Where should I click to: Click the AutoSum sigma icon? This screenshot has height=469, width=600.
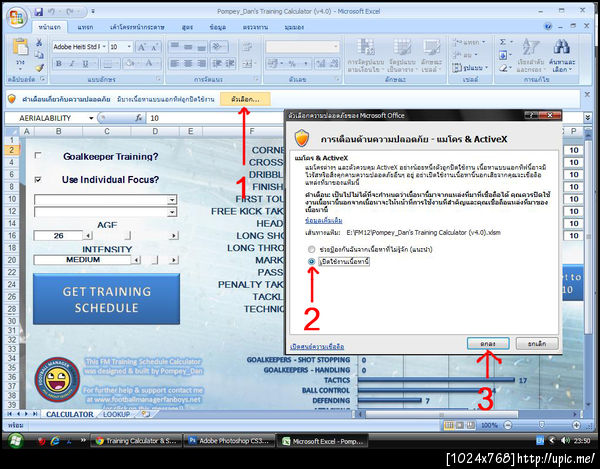pyautogui.click(x=503, y=42)
